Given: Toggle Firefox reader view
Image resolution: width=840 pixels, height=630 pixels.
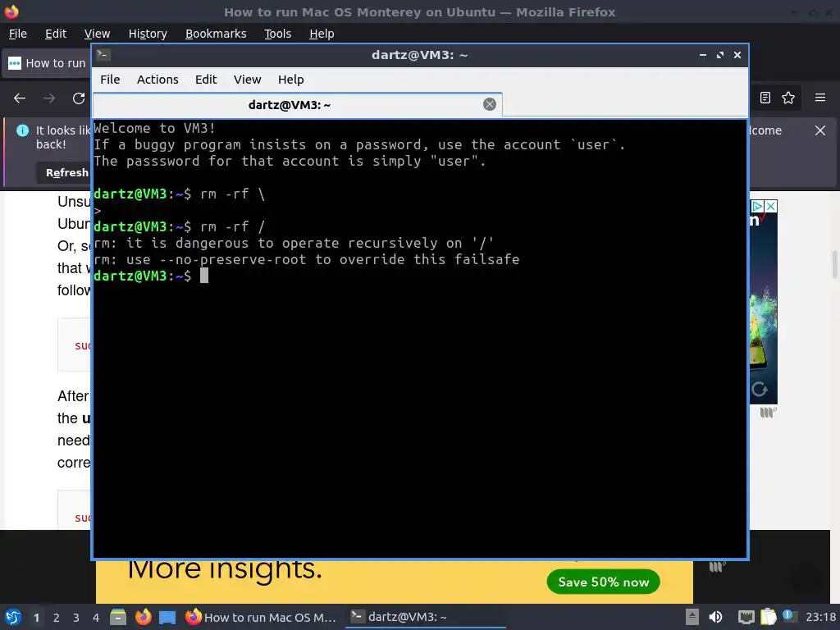Looking at the screenshot, I should pos(765,98).
